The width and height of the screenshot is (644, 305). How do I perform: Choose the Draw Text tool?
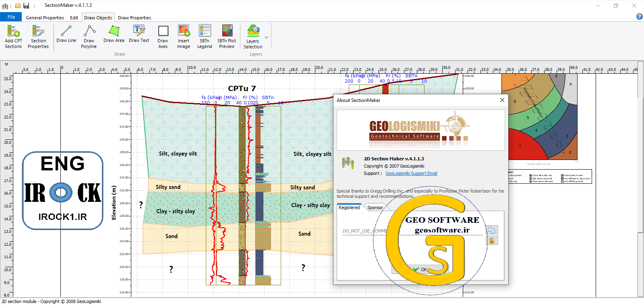click(x=139, y=34)
